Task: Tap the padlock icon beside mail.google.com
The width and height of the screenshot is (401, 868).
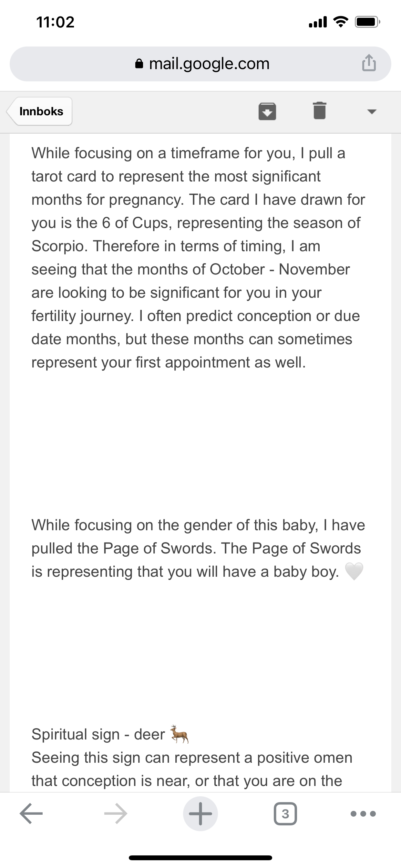Action: pyautogui.click(x=139, y=64)
